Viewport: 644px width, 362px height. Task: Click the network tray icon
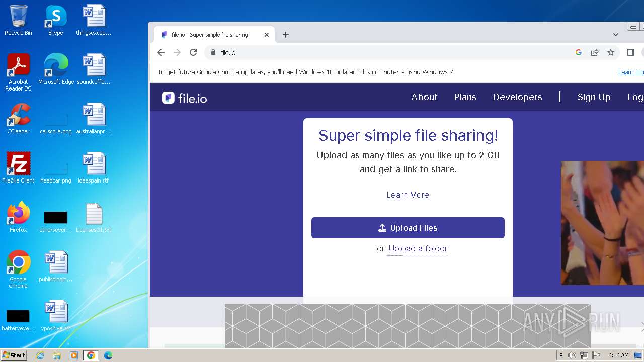click(x=584, y=355)
